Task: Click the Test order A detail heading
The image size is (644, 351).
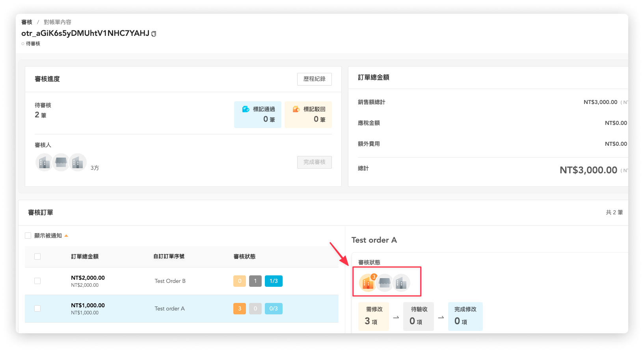Action: click(374, 240)
